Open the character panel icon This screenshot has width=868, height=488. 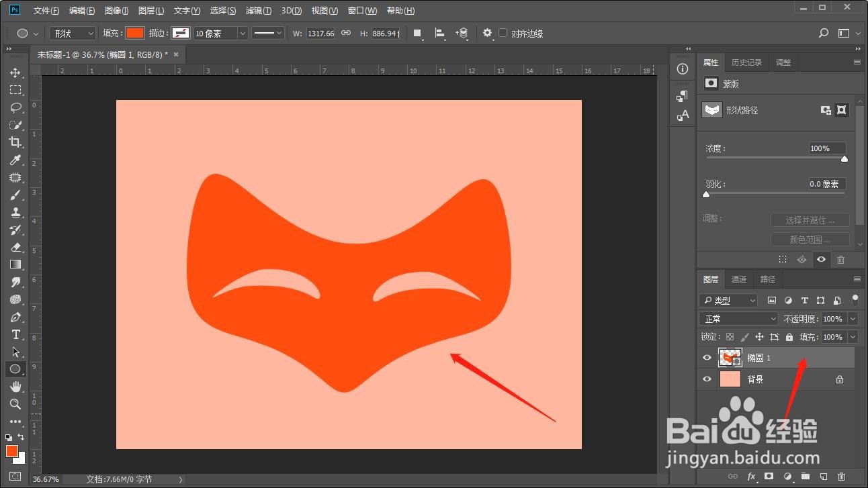coord(683,115)
